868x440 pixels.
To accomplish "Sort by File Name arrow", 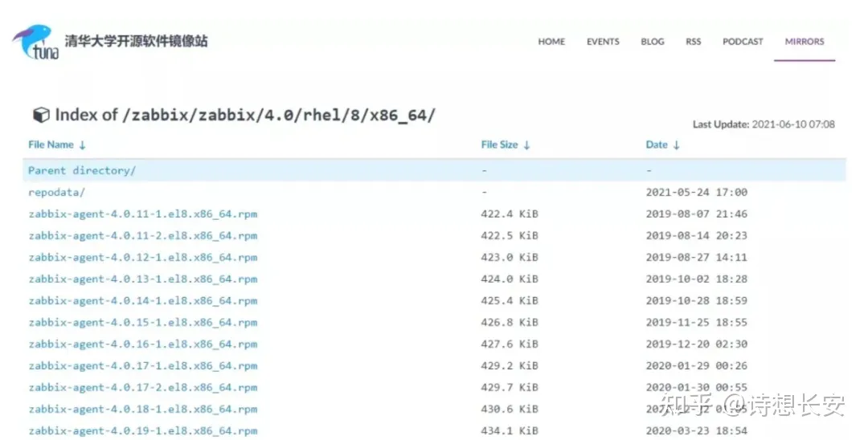I will [82, 145].
